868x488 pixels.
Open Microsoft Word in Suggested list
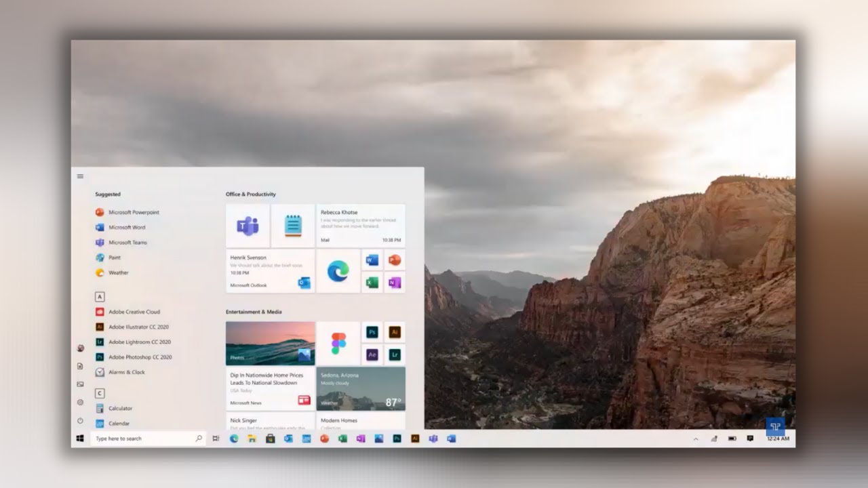[x=121, y=227]
